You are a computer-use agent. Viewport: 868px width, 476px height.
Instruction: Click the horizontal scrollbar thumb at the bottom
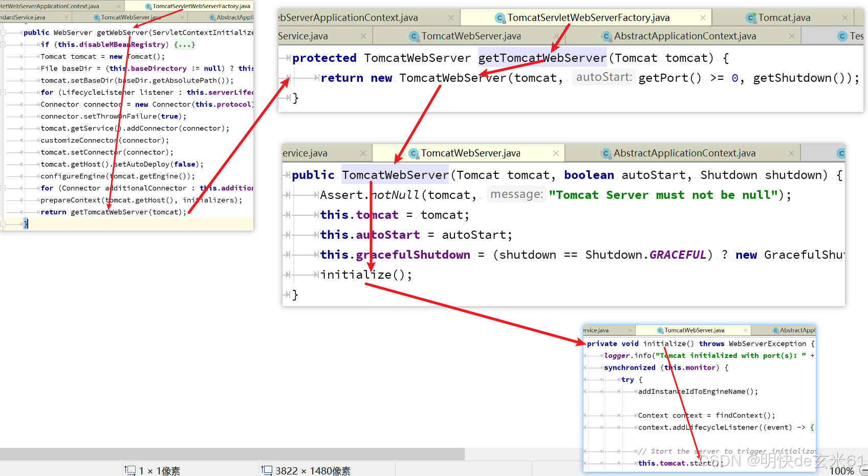tap(232, 454)
